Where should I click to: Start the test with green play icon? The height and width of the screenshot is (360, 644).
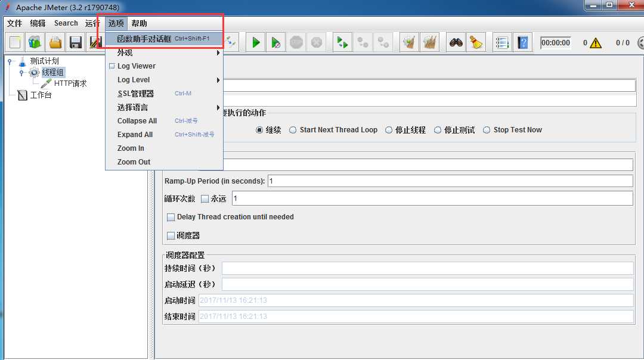pos(256,42)
